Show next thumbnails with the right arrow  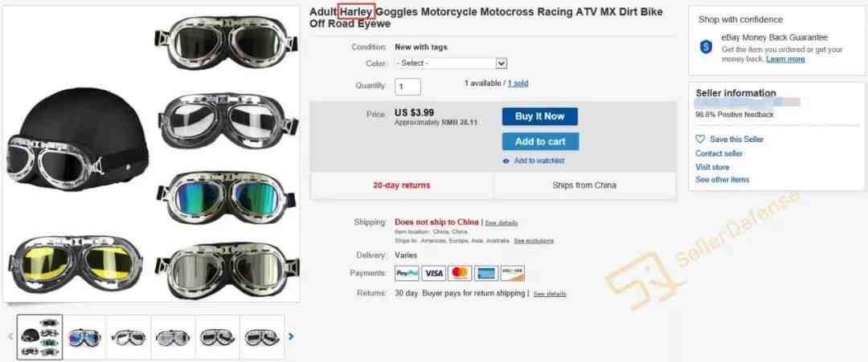pyautogui.click(x=291, y=336)
